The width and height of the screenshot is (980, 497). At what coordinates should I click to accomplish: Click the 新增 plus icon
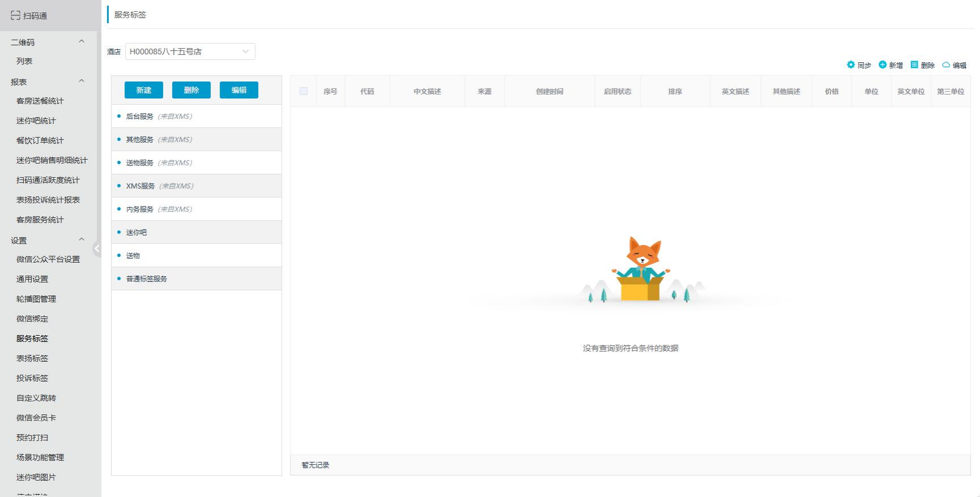(x=882, y=65)
